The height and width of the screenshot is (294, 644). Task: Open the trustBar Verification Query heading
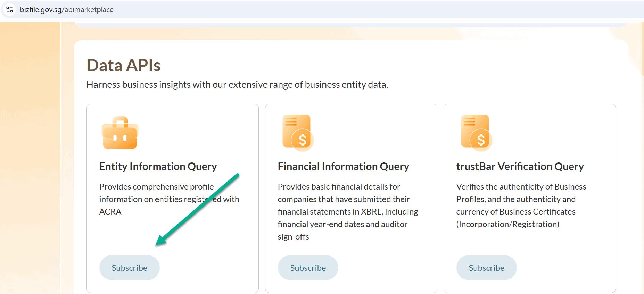click(x=520, y=167)
